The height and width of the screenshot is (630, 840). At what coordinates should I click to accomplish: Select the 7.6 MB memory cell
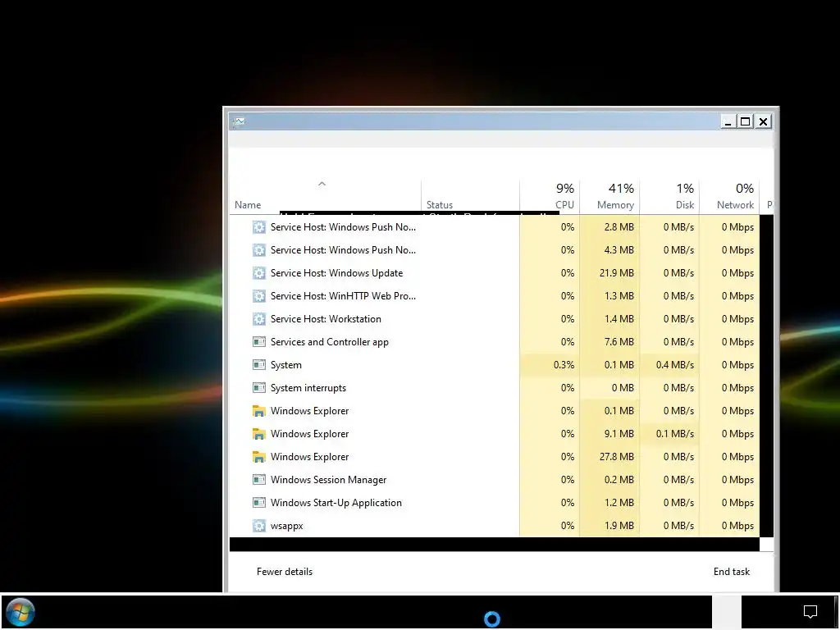[x=609, y=342]
